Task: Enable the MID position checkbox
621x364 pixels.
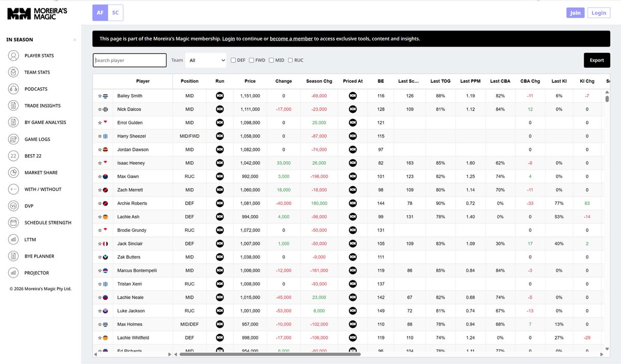Action: [271, 60]
